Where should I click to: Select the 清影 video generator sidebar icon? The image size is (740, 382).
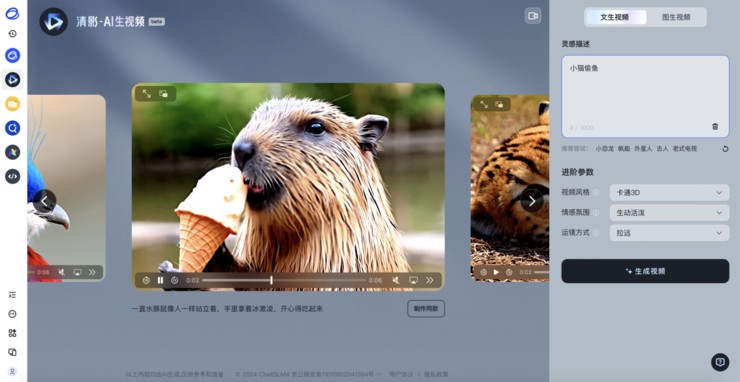pos(12,79)
